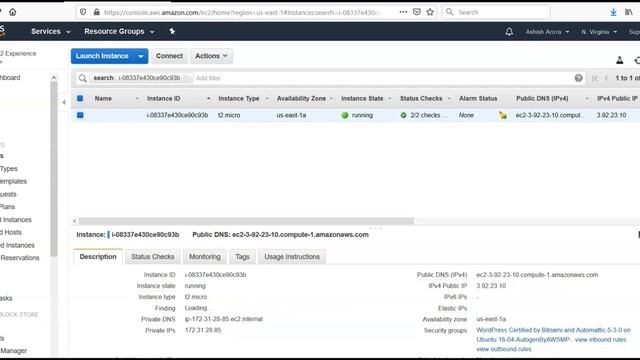This screenshot has height=360, width=640.
Task: Deselect instance i-08337e430ce90c93b checkbox
Action: click(x=80, y=115)
